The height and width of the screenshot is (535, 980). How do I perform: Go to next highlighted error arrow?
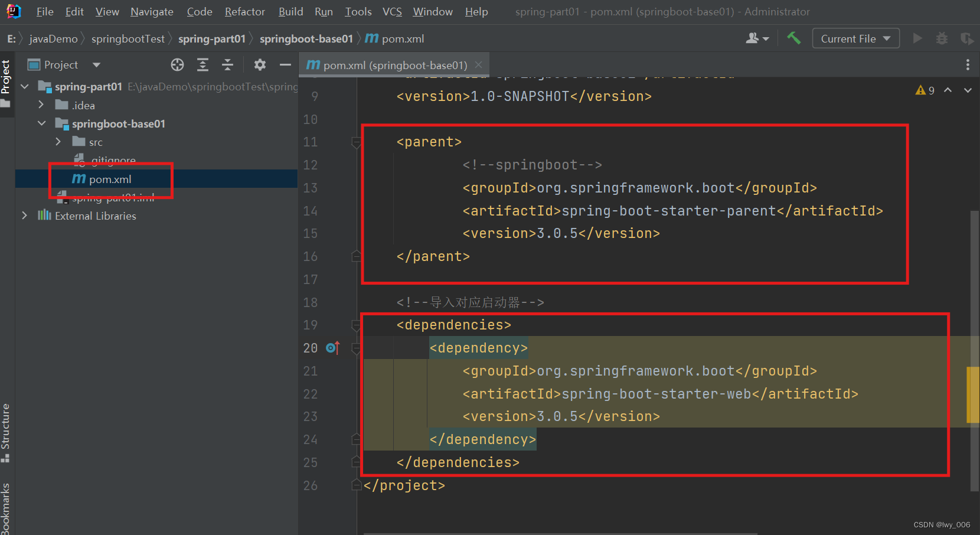tap(968, 90)
